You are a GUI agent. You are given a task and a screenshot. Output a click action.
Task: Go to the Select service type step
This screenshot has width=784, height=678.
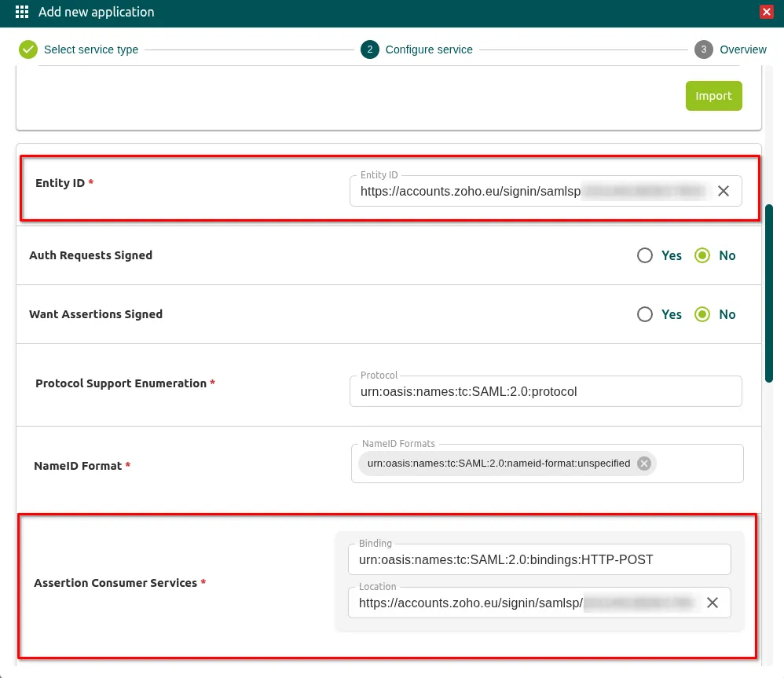coord(91,49)
